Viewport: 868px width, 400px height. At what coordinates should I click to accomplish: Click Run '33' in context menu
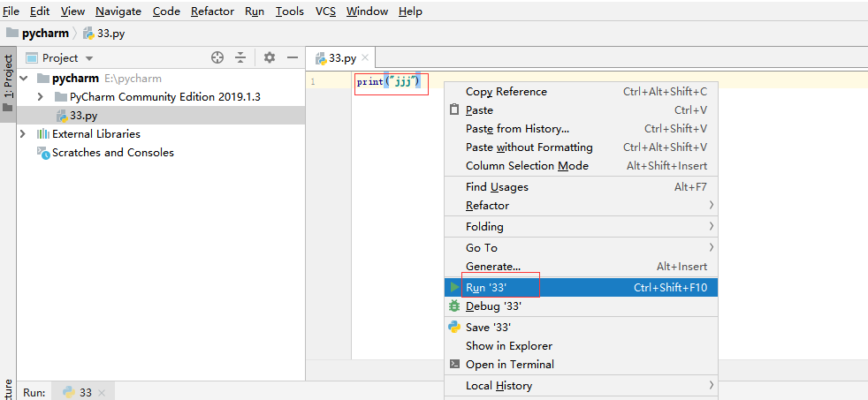click(x=582, y=287)
